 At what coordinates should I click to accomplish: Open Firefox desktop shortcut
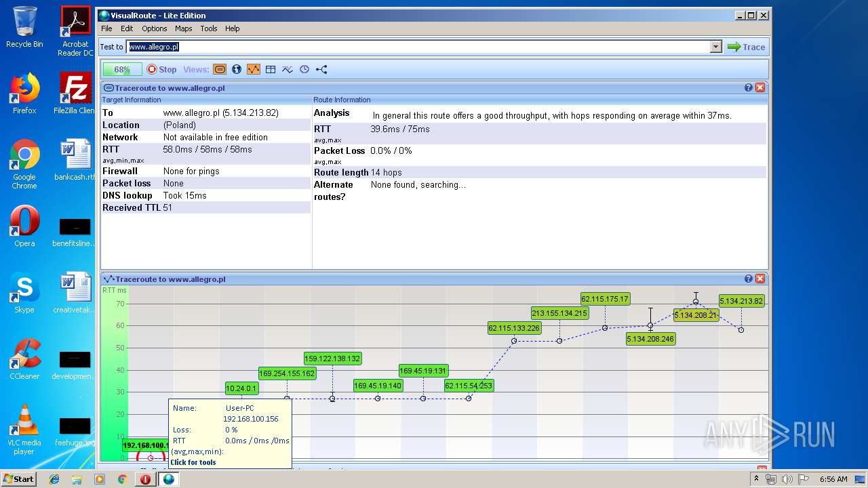point(24,94)
